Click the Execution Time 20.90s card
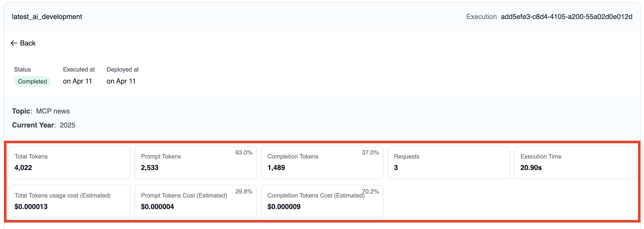Viewport: 644px width, 229px height. [575, 162]
